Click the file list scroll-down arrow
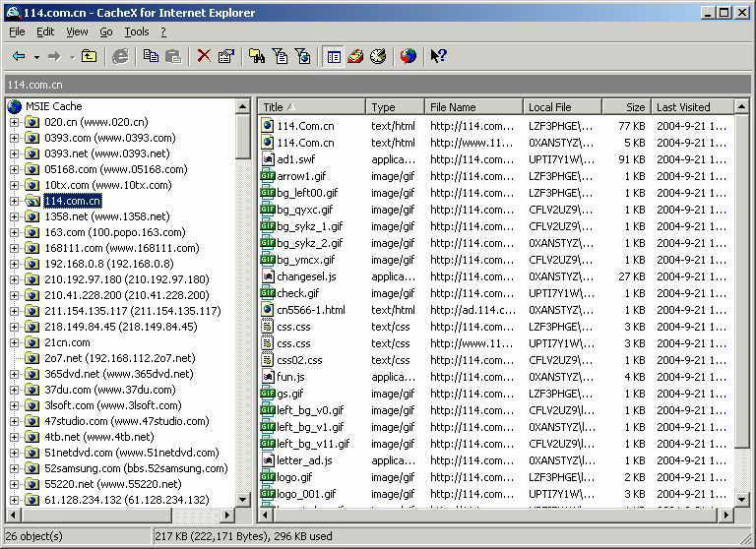 [743, 499]
